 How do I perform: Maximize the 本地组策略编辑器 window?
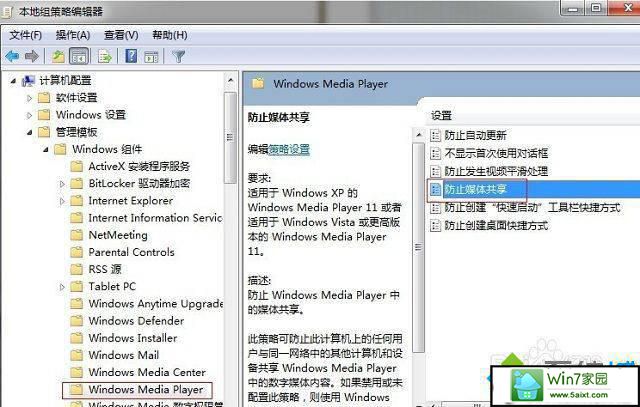[x=596, y=7]
